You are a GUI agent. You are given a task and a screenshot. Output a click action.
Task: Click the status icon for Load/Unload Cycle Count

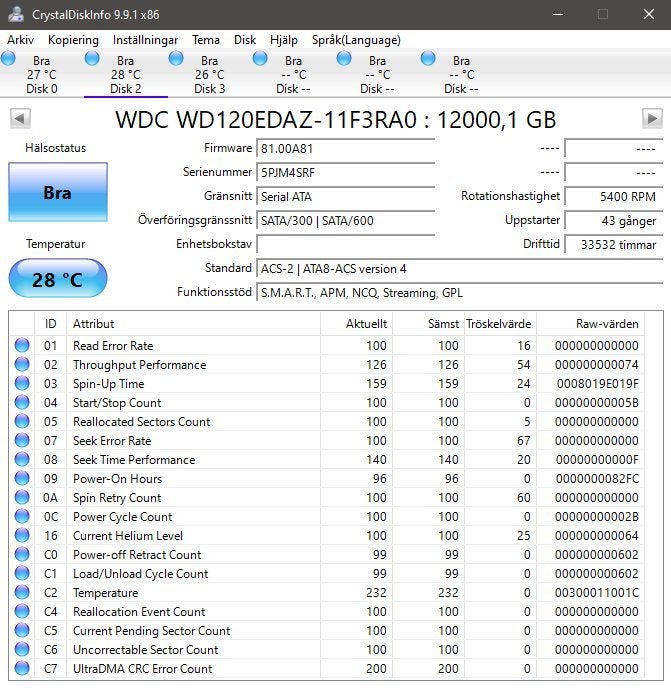(22, 573)
